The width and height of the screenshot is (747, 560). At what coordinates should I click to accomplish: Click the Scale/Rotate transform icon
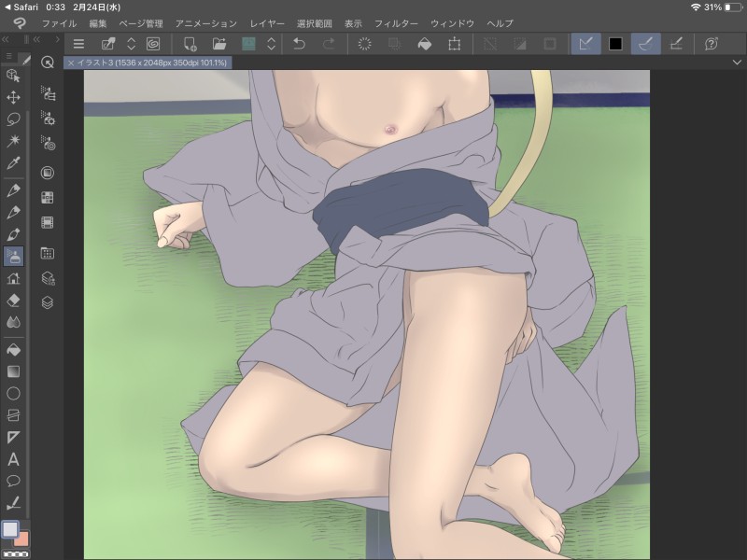tap(454, 44)
